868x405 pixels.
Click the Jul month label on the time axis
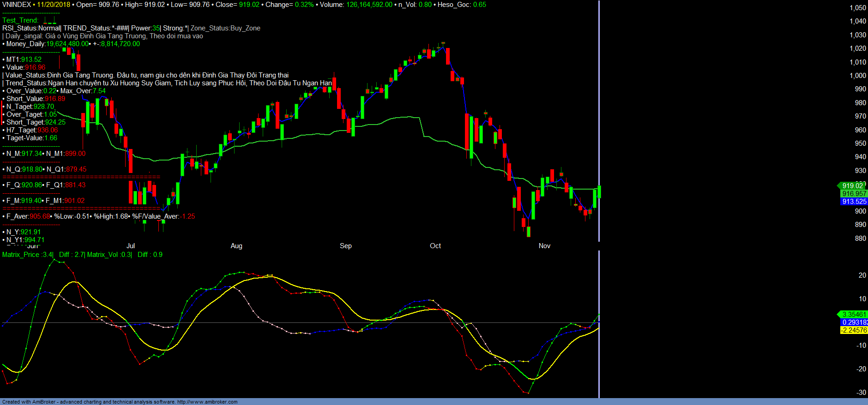[131, 246]
